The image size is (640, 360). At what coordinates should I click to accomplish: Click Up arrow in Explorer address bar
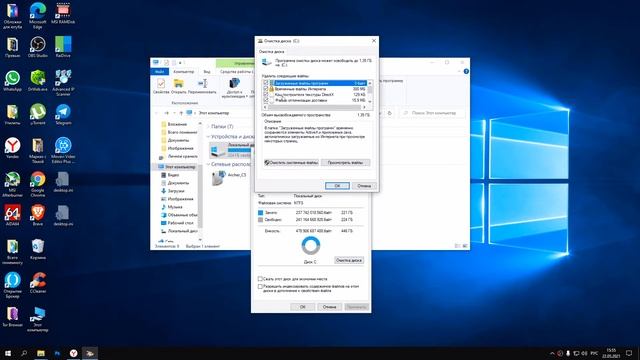[x=181, y=113]
